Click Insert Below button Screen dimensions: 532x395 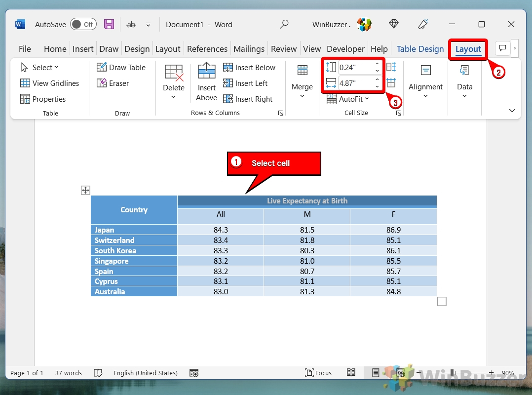[249, 68]
